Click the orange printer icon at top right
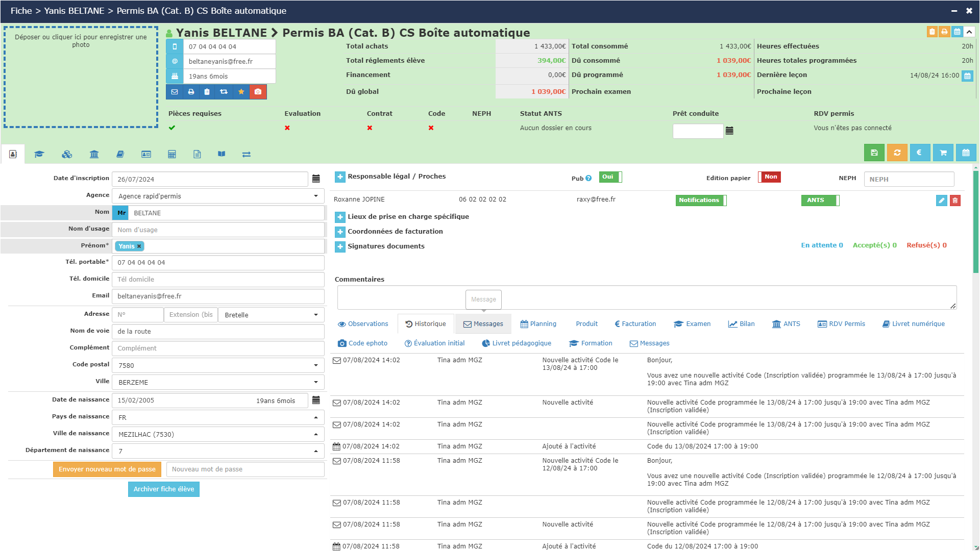This screenshot has height=551, width=980. 945,32
